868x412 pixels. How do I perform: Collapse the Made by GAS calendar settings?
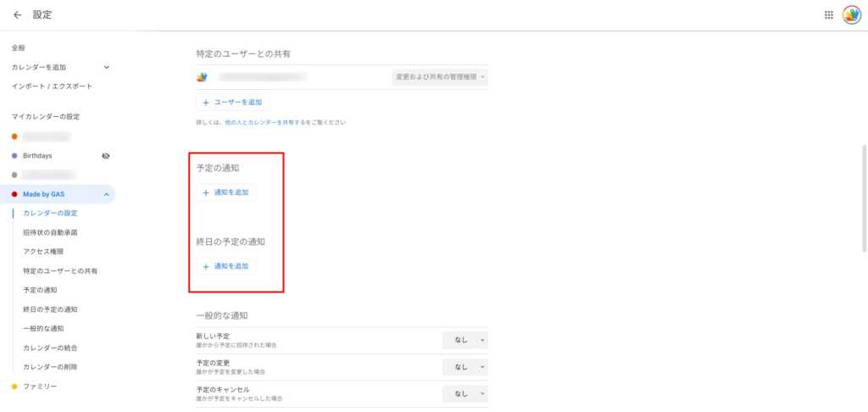tap(106, 195)
